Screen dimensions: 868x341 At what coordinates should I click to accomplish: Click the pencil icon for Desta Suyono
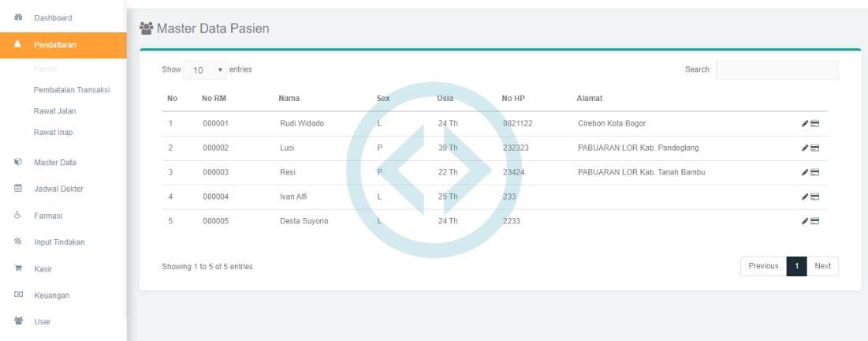click(805, 222)
